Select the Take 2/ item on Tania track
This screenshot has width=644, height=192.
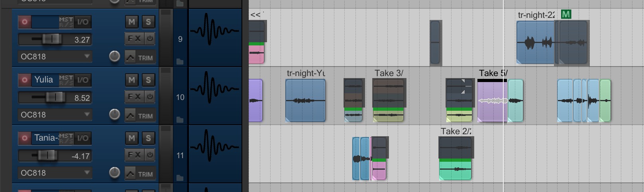tap(456, 158)
